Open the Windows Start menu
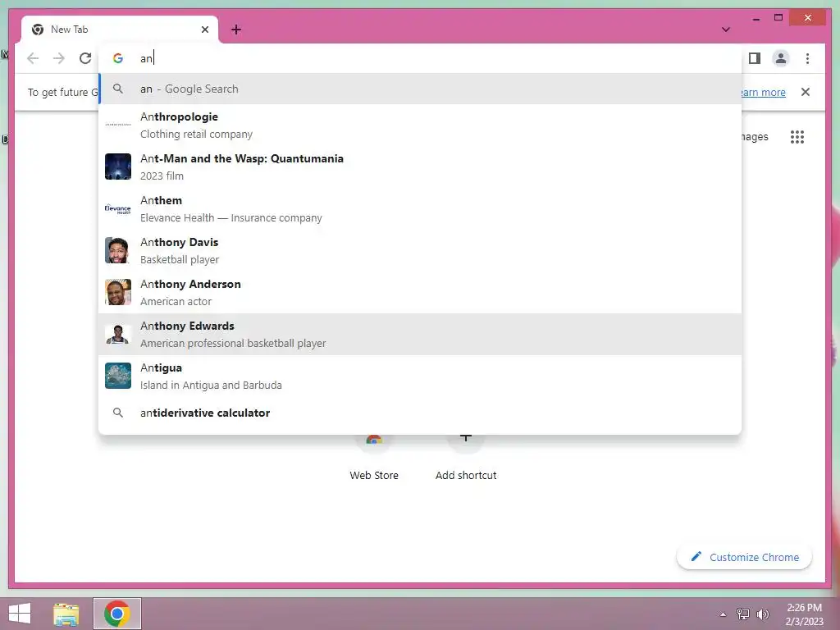The width and height of the screenshot is (840, 630). click(20, 614)
